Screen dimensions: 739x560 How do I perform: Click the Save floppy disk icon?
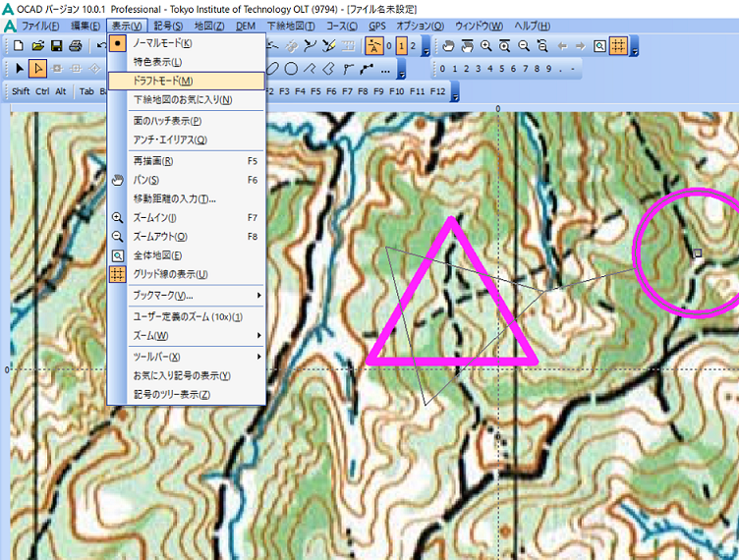(x=57, y=46)
